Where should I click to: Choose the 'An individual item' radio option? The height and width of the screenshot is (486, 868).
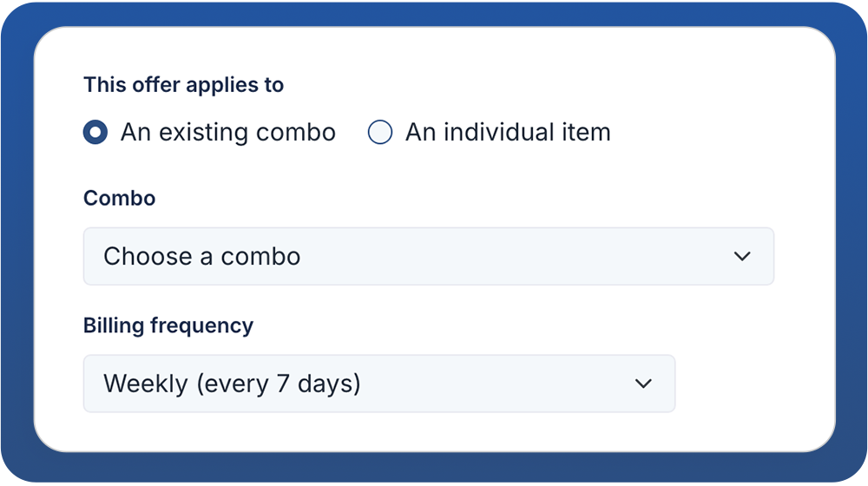pyautogui.click(x=380, y=132)
